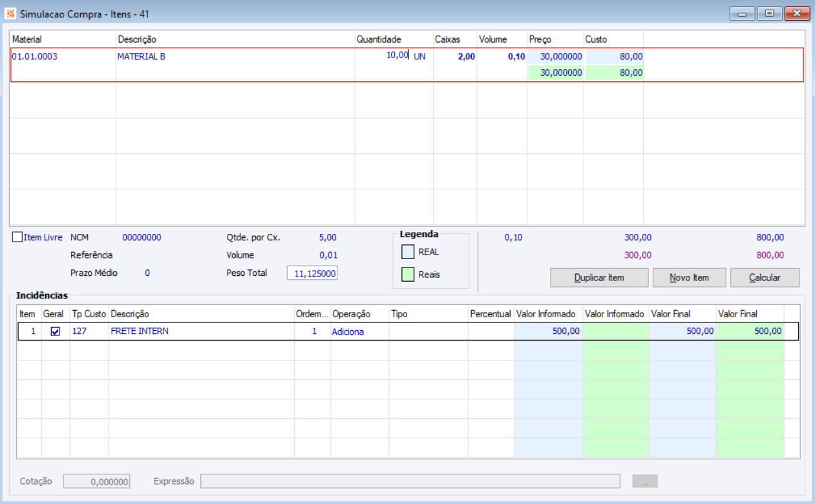Viewport: 815px width, 504px height.
Task: Click the Quantidade column header
Action: [394, 39]
